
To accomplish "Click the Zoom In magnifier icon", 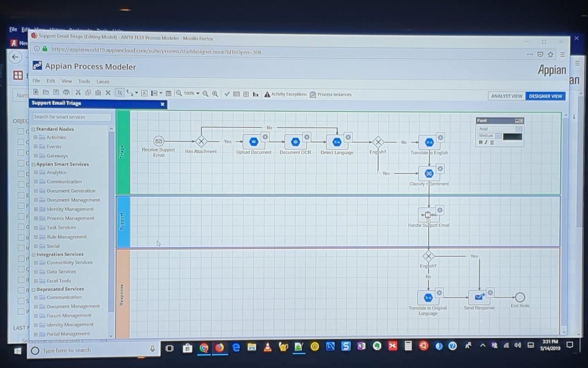I will pyautogui.click(x=215, y=93).
